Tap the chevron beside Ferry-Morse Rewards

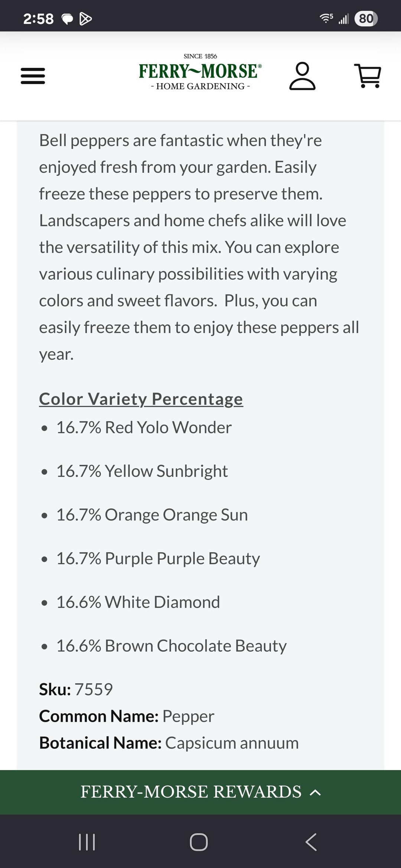[x=315, y=793]
